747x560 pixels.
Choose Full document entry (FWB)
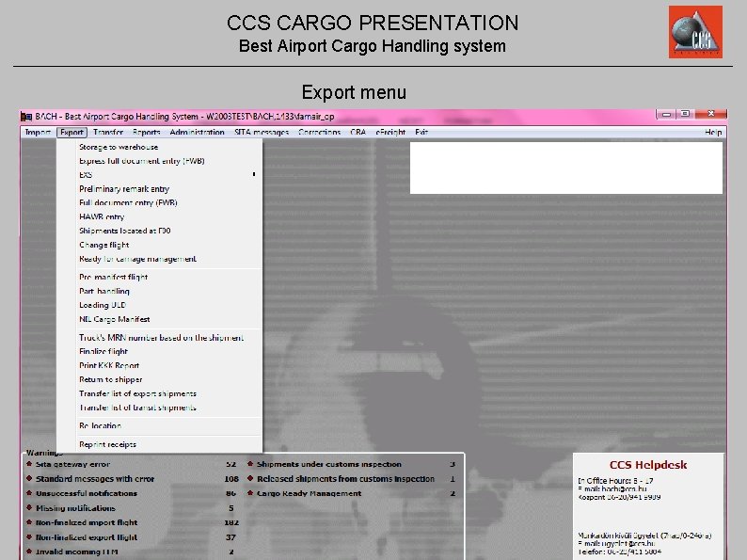point(160,202)
